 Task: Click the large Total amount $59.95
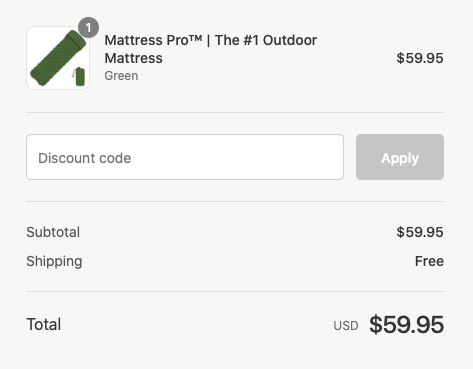(406, 324)
